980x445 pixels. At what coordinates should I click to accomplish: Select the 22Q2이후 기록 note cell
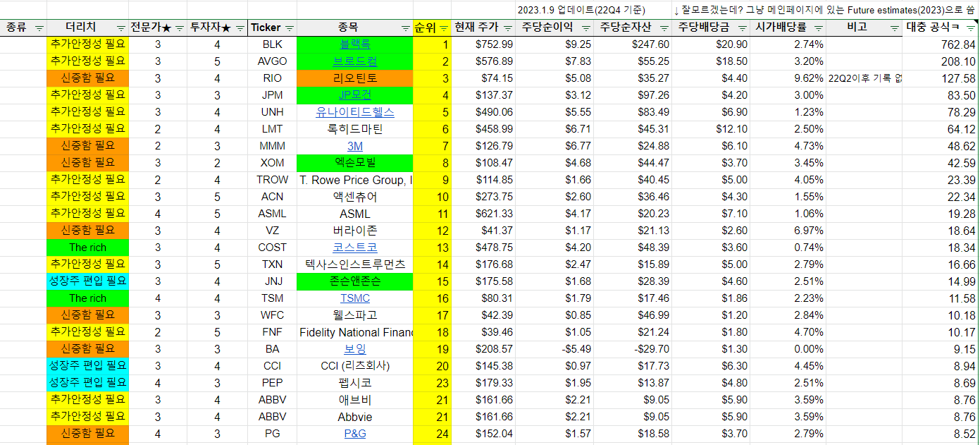point(864,78)
